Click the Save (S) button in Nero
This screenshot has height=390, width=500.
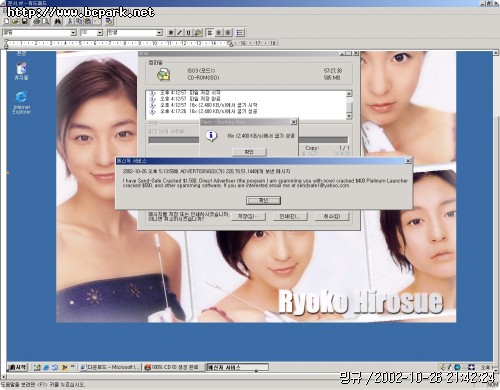(x=249, y=216)
